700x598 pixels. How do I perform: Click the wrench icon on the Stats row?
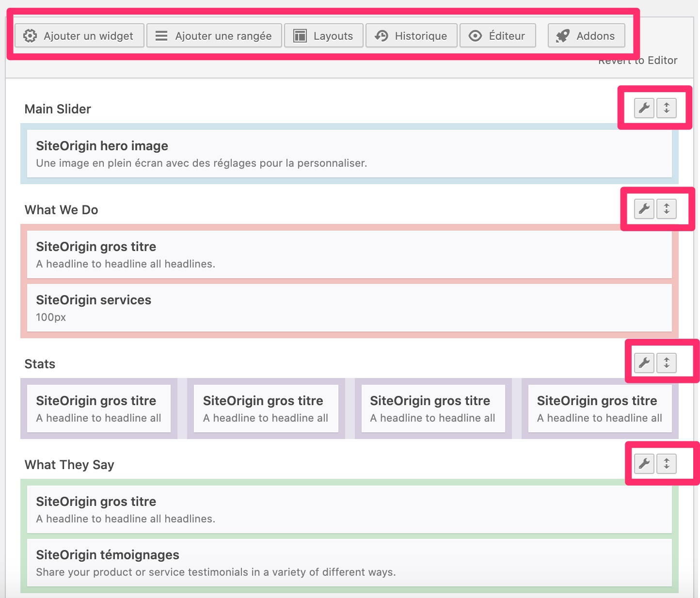tap(644, 362)
